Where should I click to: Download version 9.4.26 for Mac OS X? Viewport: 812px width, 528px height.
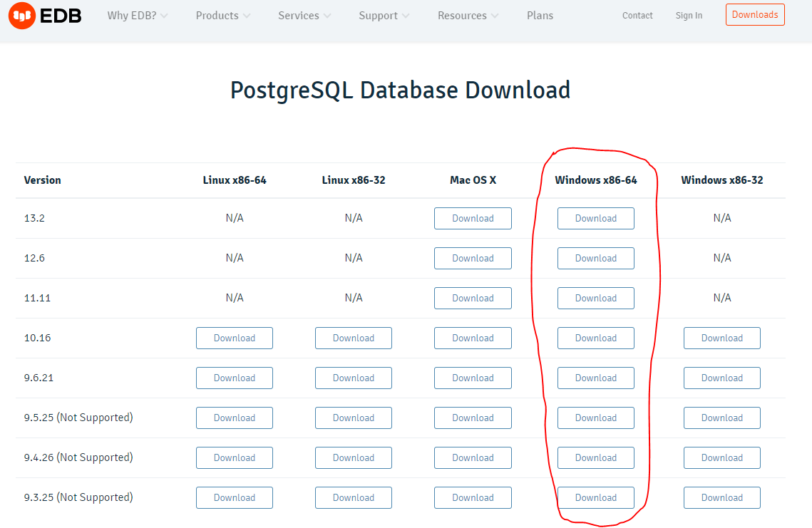point(473,457)
